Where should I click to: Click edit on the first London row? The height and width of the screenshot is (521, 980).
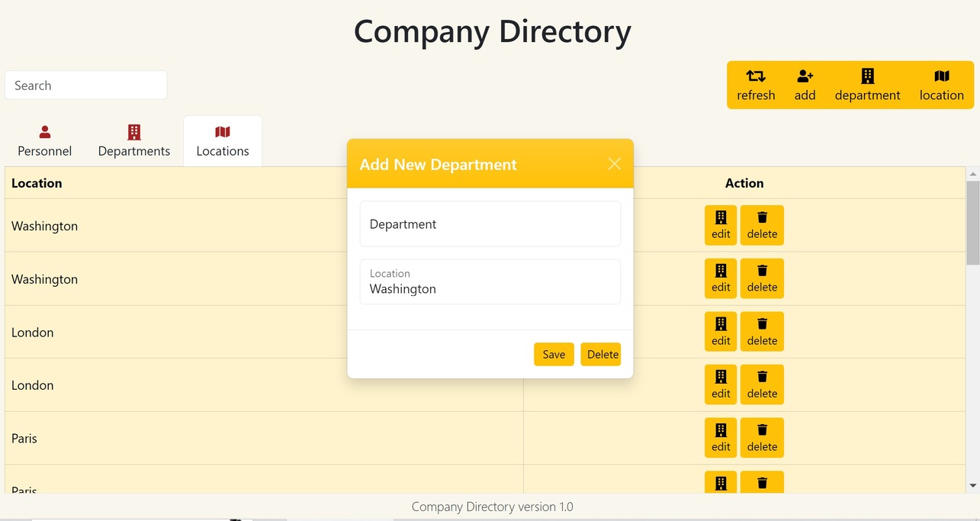721,332
